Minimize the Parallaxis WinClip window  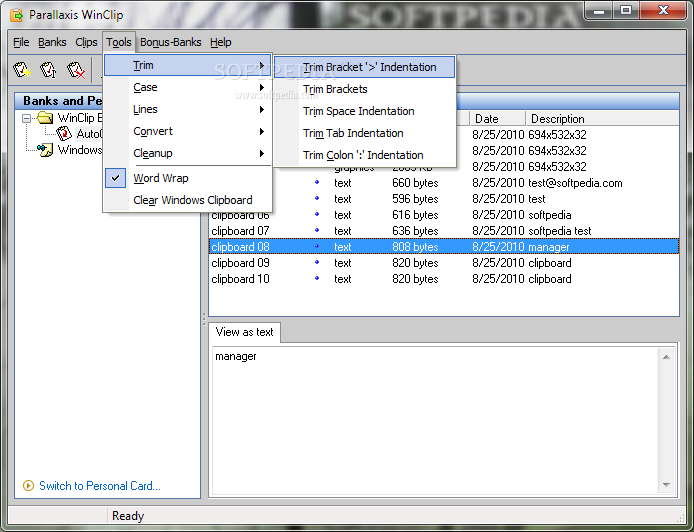[x=599, y=11]
